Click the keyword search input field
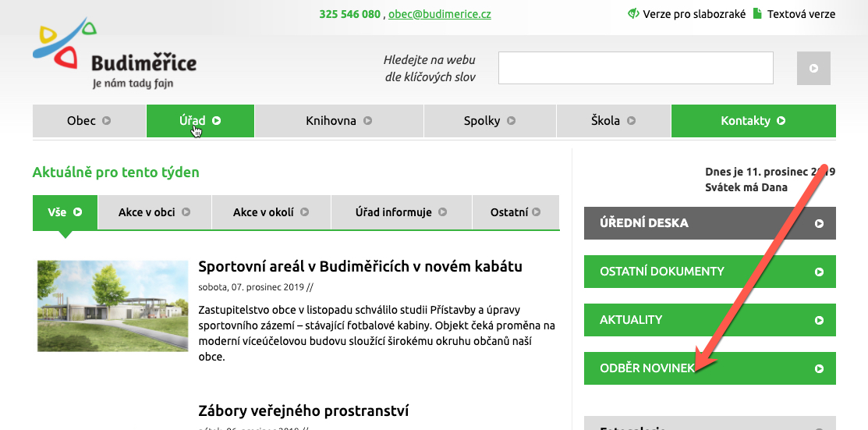Viewport: 868px width, 430px height. (x=635, y=69)
